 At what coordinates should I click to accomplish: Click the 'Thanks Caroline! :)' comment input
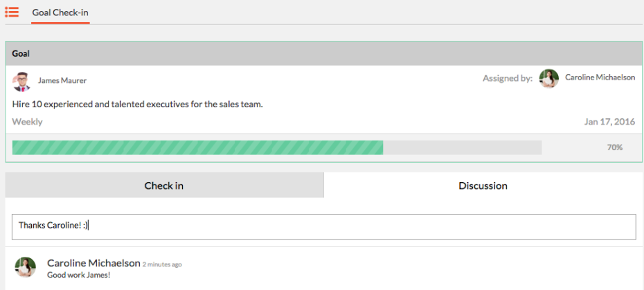[x=324, y=226]
